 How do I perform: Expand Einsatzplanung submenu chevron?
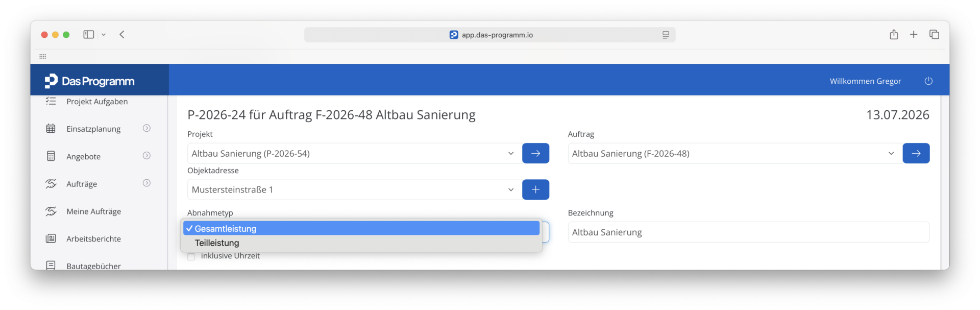pyautogui.click(x=146, y=128)
